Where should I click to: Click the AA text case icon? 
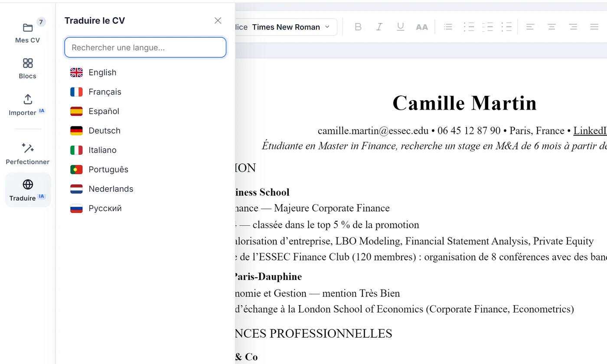point(421,27)
